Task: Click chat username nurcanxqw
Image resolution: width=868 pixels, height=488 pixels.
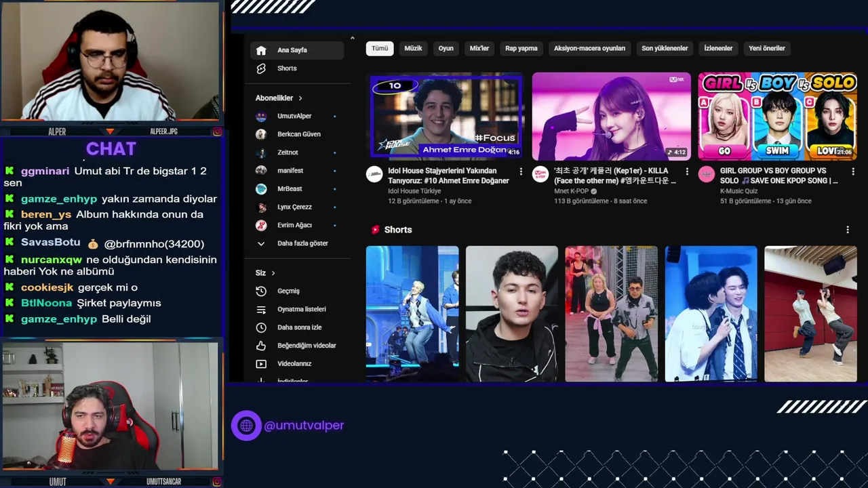Action: (52, 260)
